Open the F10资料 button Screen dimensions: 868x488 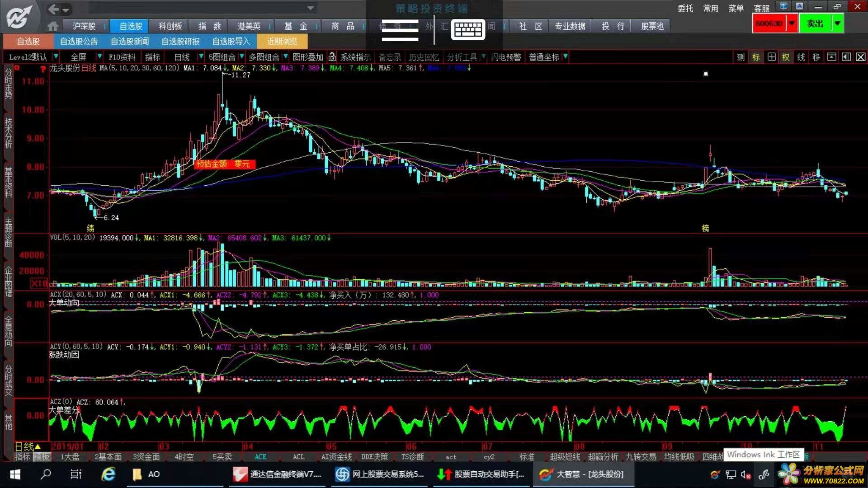tap(122, 57)
